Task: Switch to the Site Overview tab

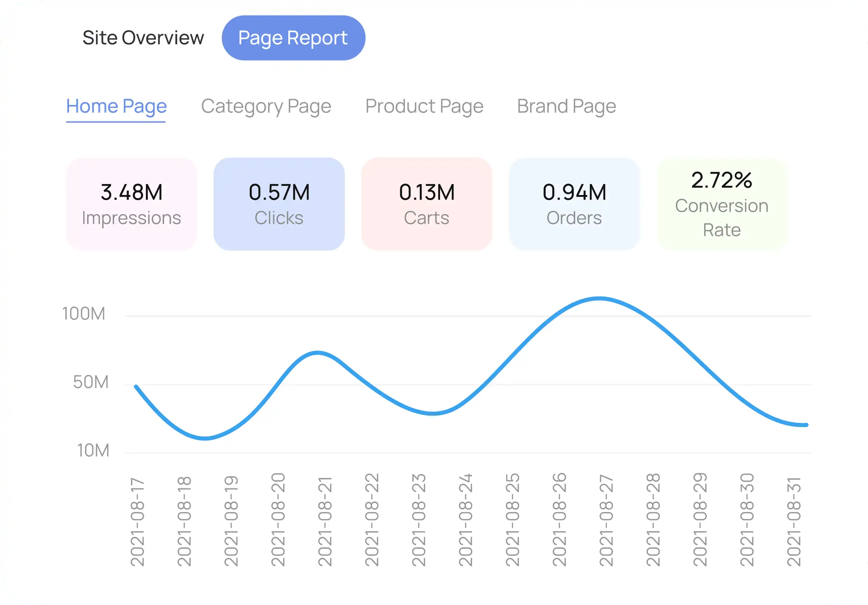Action: click(143, 38)
